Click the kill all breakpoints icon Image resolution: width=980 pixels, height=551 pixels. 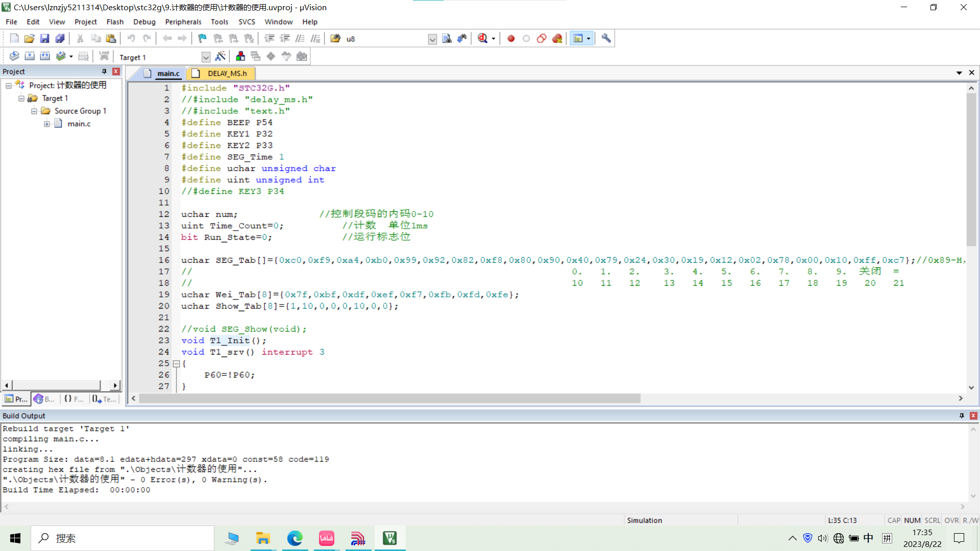pyautogui.click(x=557, y=38)
